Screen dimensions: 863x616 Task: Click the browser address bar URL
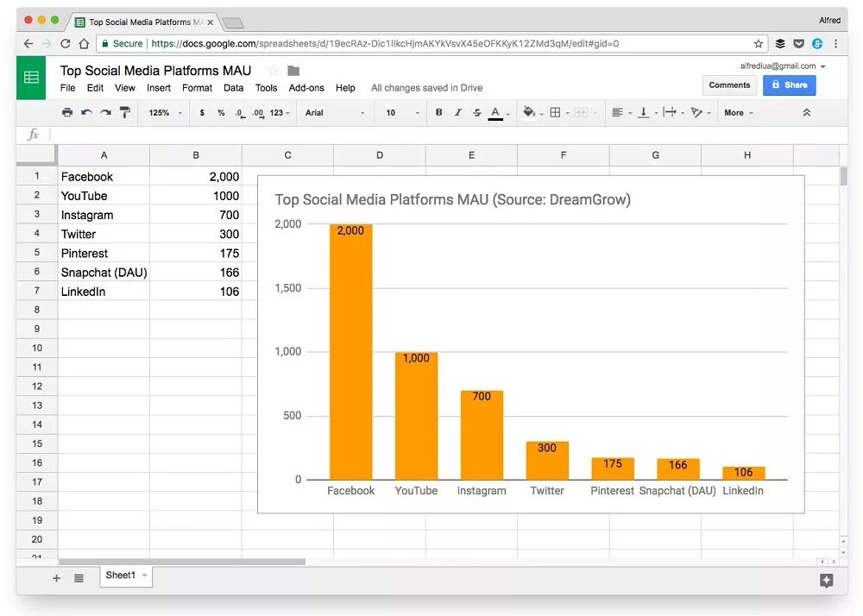385,43
